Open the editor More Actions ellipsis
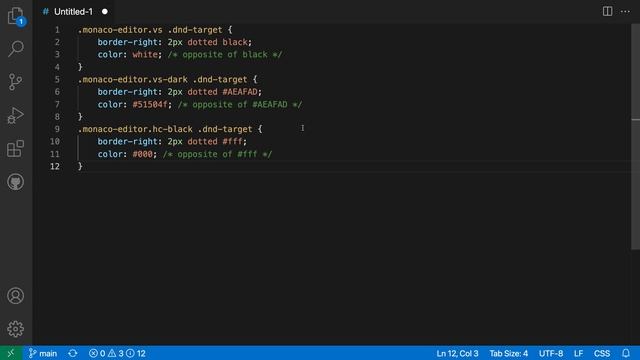 click(x=625, y=11)
